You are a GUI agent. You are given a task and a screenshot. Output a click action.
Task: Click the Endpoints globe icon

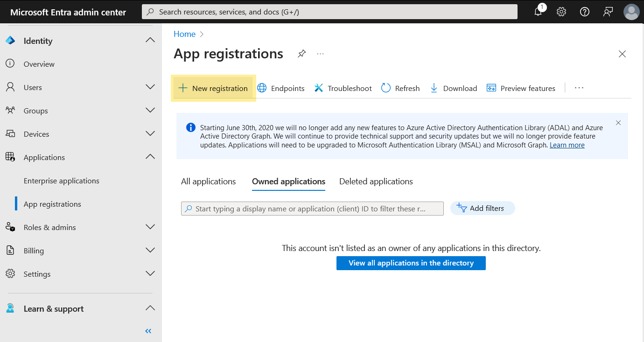[x=262, y=88]
